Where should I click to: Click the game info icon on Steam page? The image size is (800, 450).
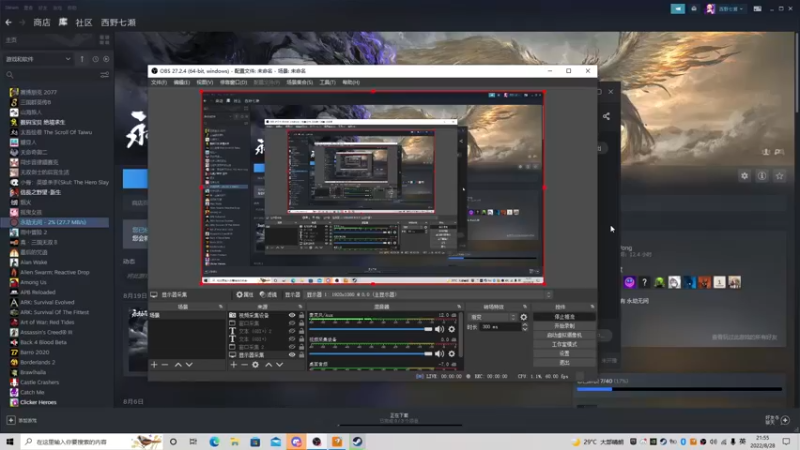coord(762,176)
